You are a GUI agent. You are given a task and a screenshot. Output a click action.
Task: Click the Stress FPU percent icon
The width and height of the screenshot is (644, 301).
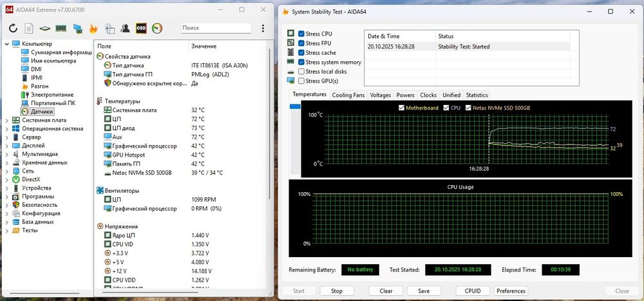coord(291,43)
